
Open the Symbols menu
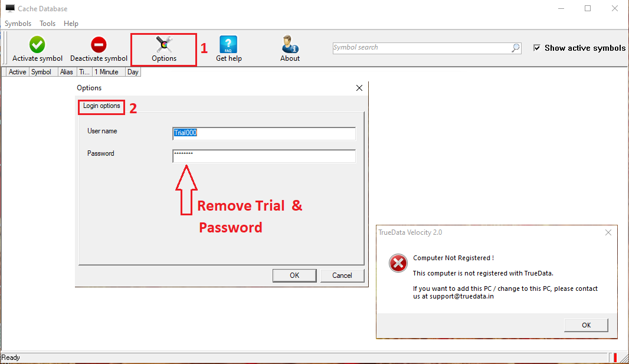tap(18, 23)
